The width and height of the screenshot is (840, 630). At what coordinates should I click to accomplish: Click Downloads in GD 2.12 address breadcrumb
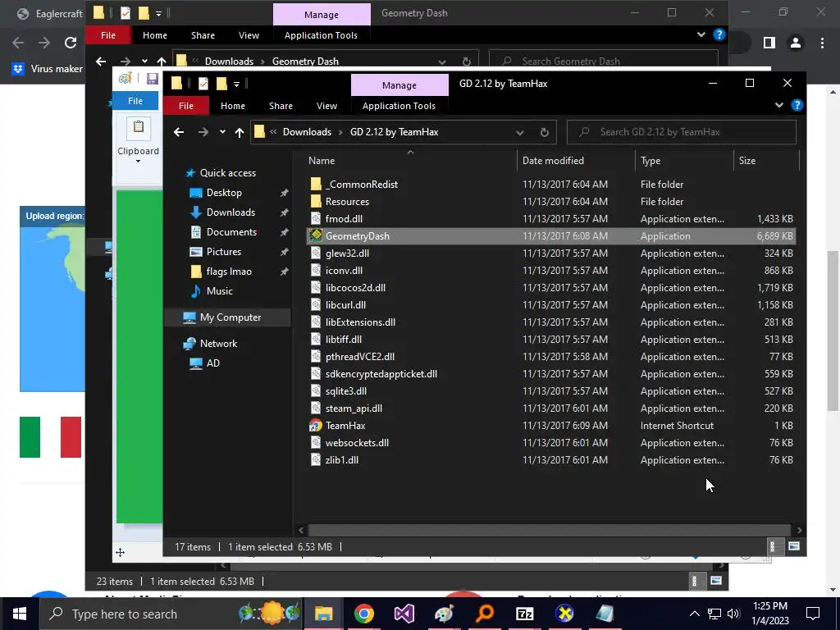(x=307, y=132)
